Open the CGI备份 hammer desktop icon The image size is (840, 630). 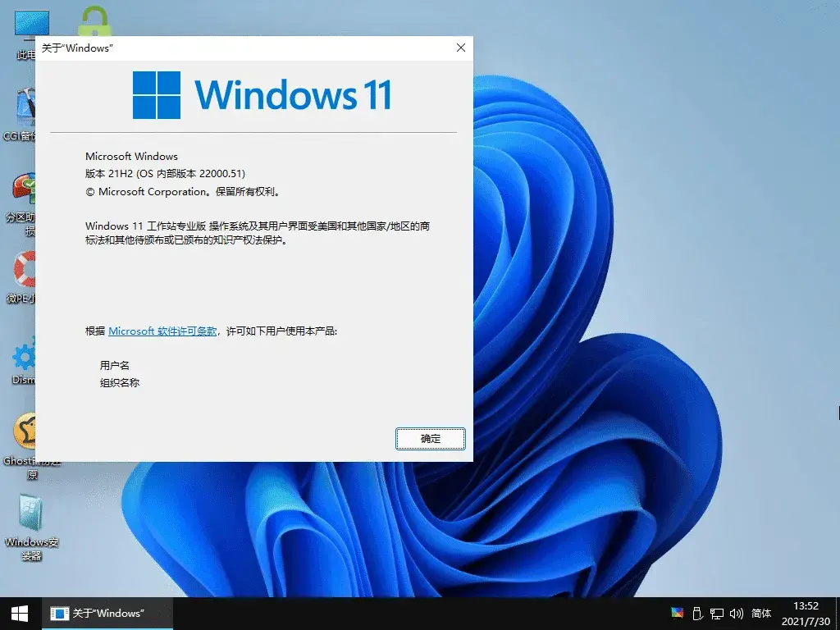point(21,115)
